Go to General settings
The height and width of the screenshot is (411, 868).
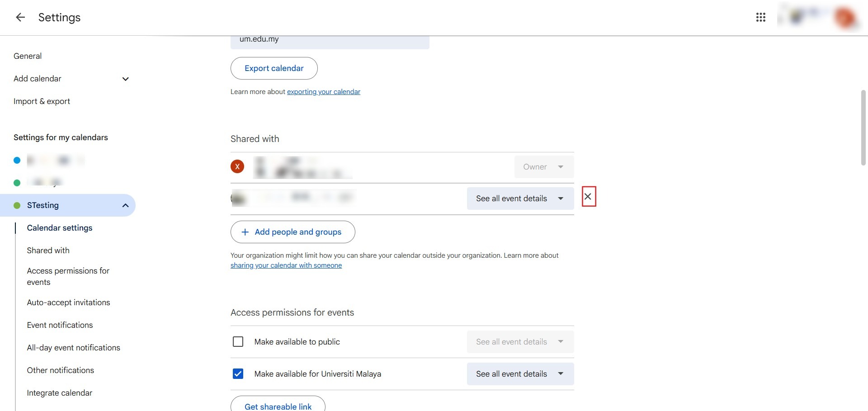tap(28, 56)
